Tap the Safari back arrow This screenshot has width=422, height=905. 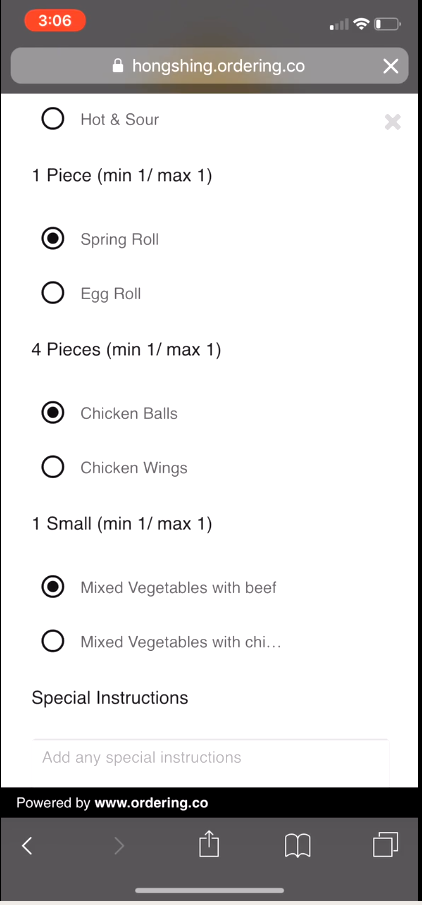[x=27, y=846]
